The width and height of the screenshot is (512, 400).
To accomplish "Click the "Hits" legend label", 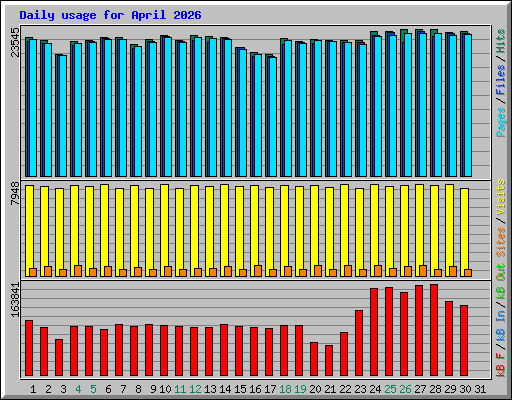I will pos(501,41).
